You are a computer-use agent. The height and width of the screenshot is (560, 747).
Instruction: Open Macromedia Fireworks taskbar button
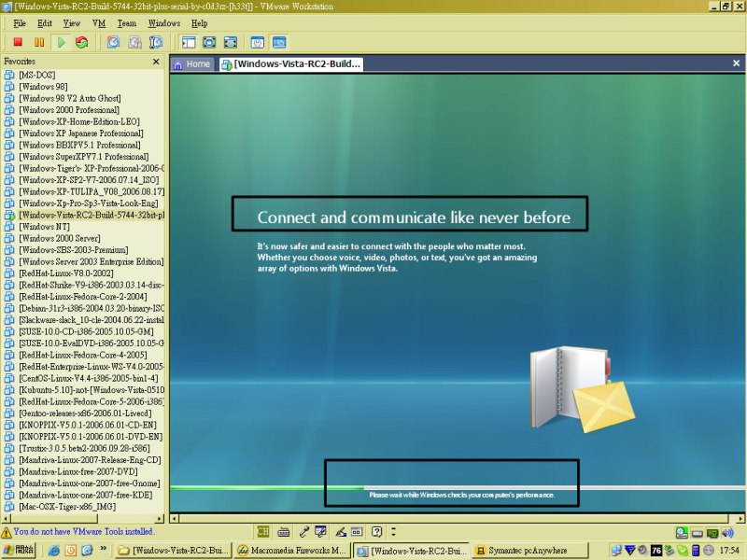[291, 550]
